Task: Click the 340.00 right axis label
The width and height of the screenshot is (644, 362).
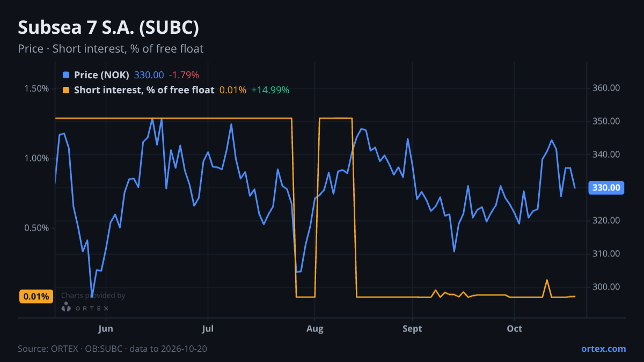Action: tap(606, 155)
